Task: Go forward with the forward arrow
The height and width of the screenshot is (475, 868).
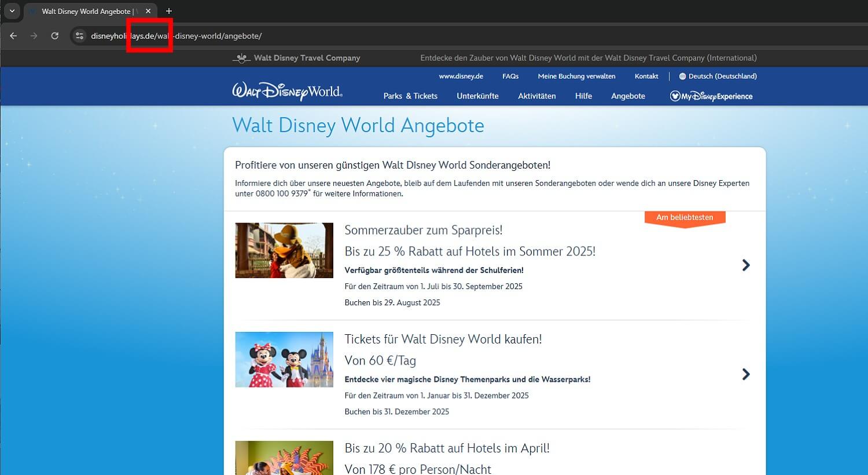Action: point(34,36)
